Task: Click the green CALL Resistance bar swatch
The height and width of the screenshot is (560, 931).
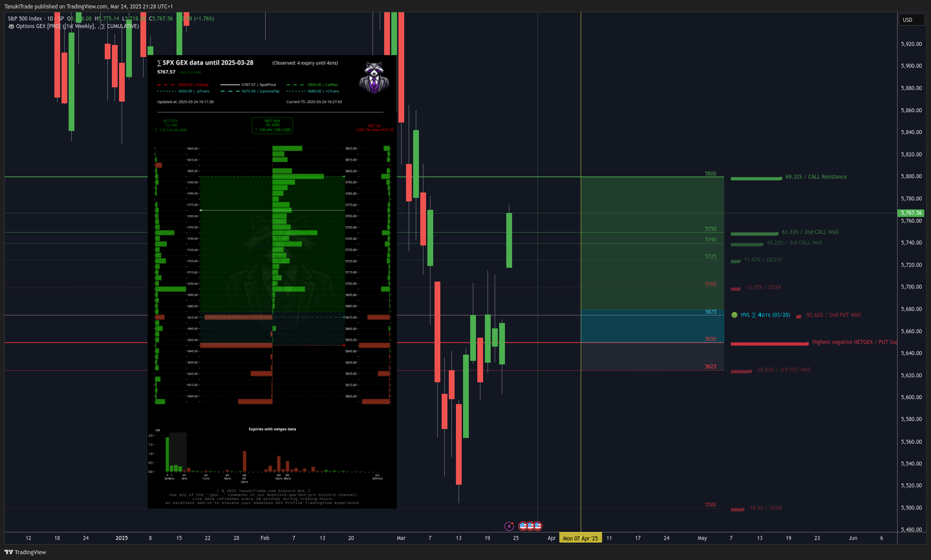Action: tap(756, 179)
